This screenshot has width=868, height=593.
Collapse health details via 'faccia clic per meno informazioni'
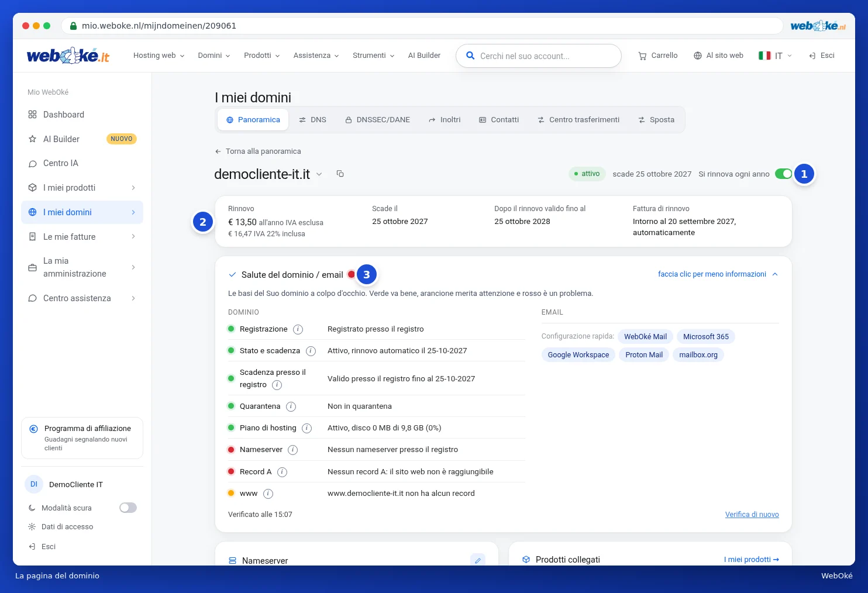tap(718, 274)
